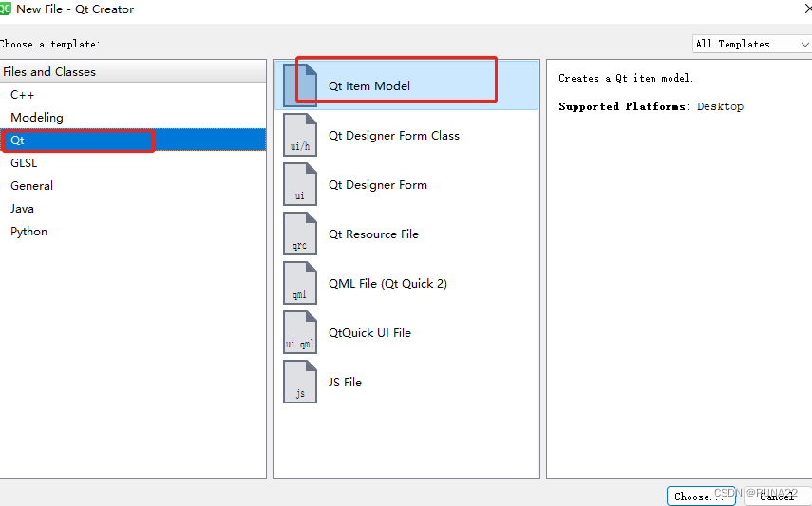Image resolution: width=812 pixels, height=506 pixels.
Task: Click the ui Designer Form file icon
Action: [300, 184]
